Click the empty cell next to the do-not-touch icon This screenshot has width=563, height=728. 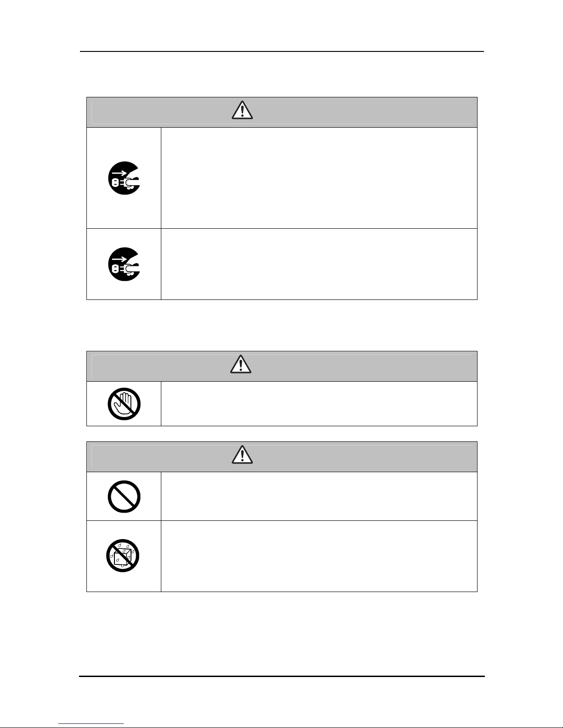(319, 404)
